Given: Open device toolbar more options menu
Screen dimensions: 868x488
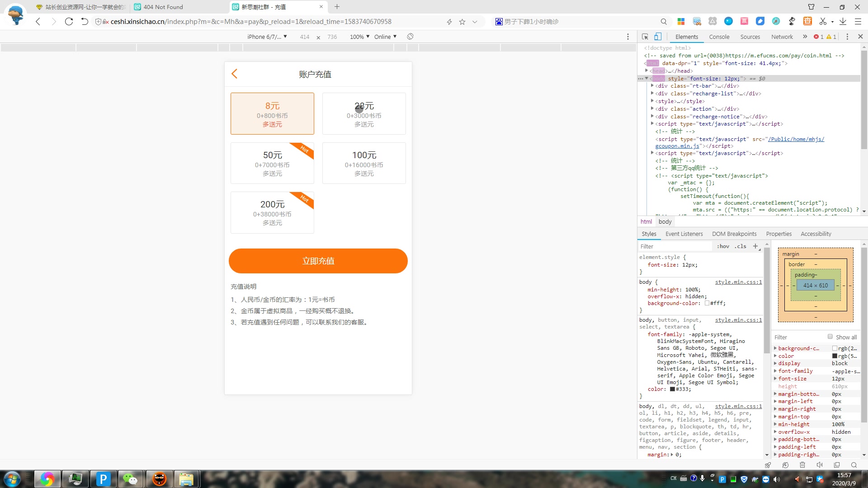Looking at the screenshot, I should coord(628,37).
